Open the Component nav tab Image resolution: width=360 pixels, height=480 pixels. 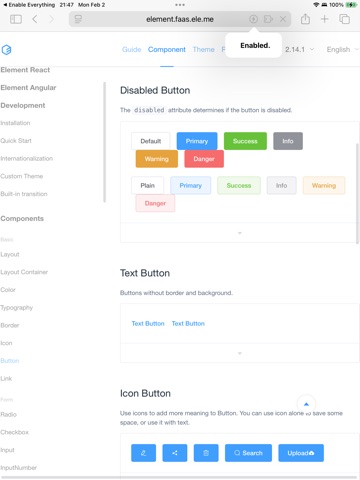[167, 49]
